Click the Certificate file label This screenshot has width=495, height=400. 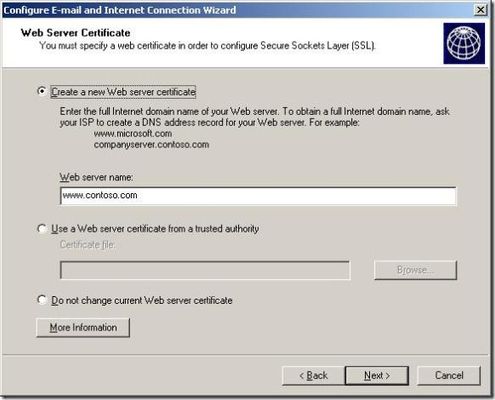click(87, 245)
